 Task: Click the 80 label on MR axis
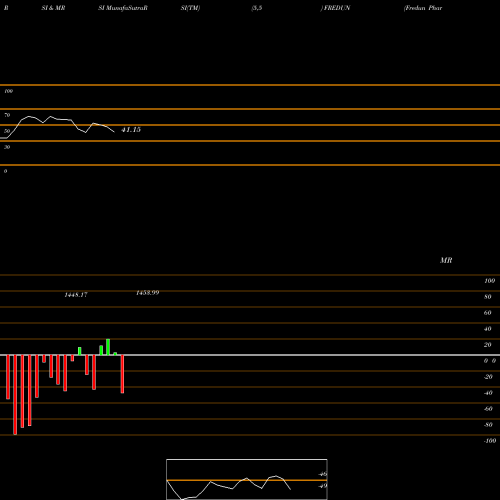488,297
